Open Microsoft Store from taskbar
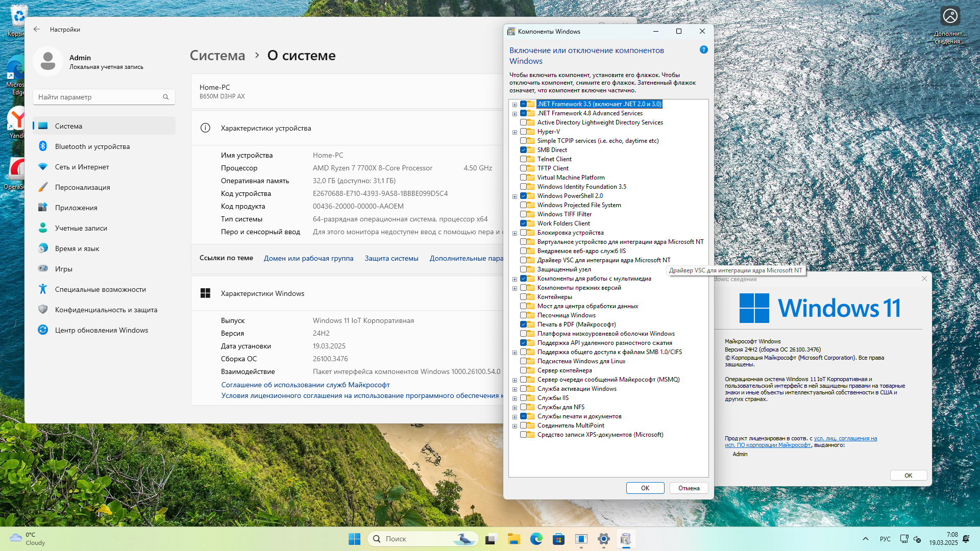The image size is (980, 551). tap(558, 539)
